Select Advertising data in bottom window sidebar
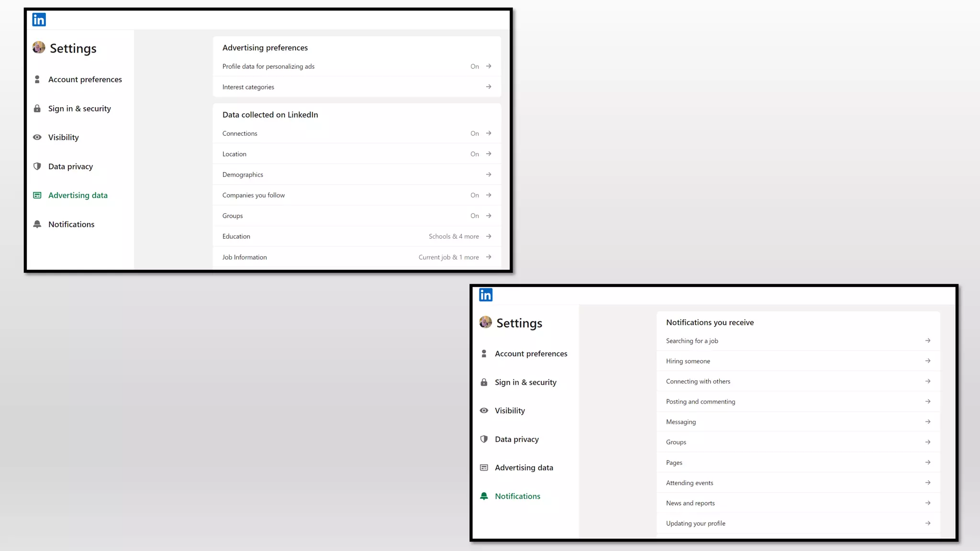This screenshot has height=551, width=980. pyautogui.click(x=523, y=467)
